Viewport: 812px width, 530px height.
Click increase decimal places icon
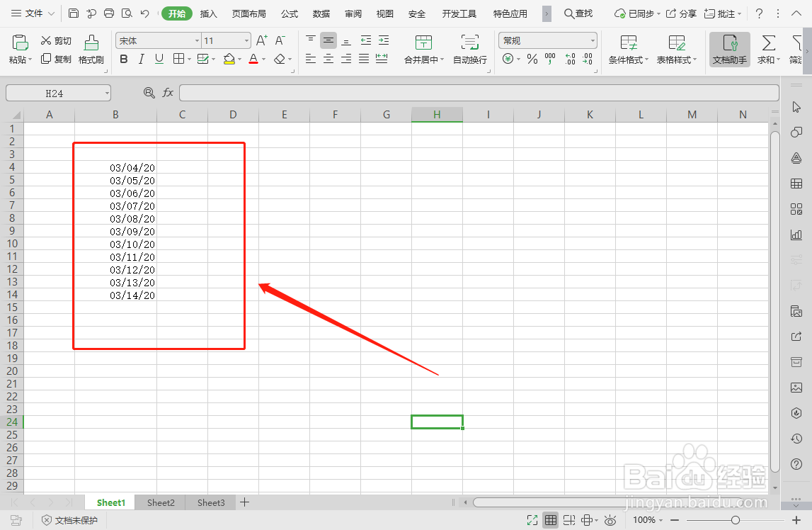[570, 59]
